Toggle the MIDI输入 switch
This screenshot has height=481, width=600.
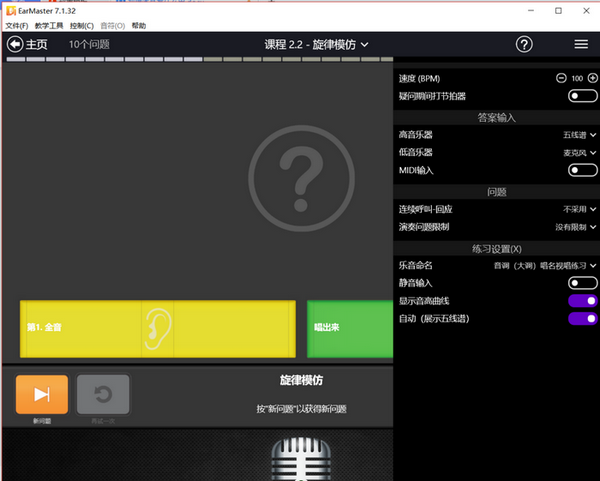[582, 170]
